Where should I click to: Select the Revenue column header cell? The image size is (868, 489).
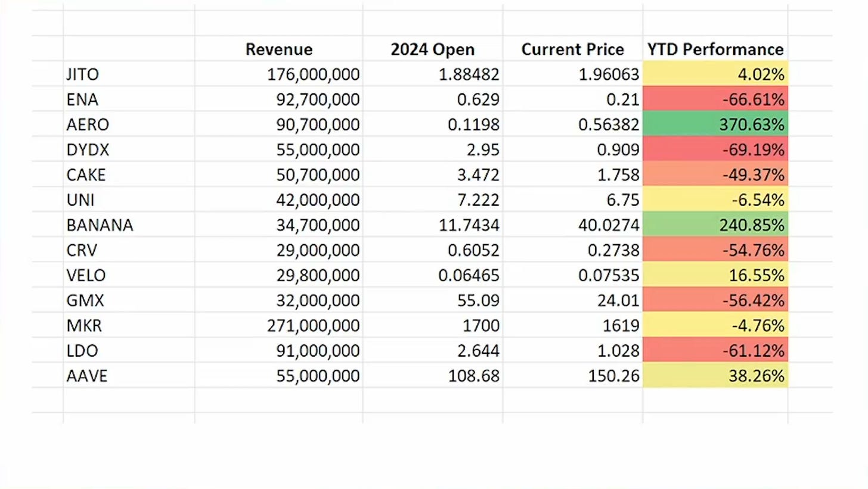(x=278, y=49)
